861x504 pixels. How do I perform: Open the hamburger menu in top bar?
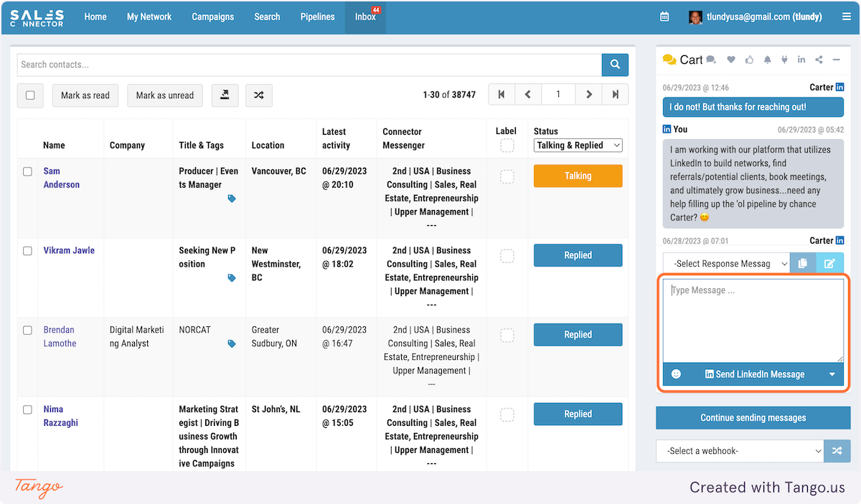[847, 16]
